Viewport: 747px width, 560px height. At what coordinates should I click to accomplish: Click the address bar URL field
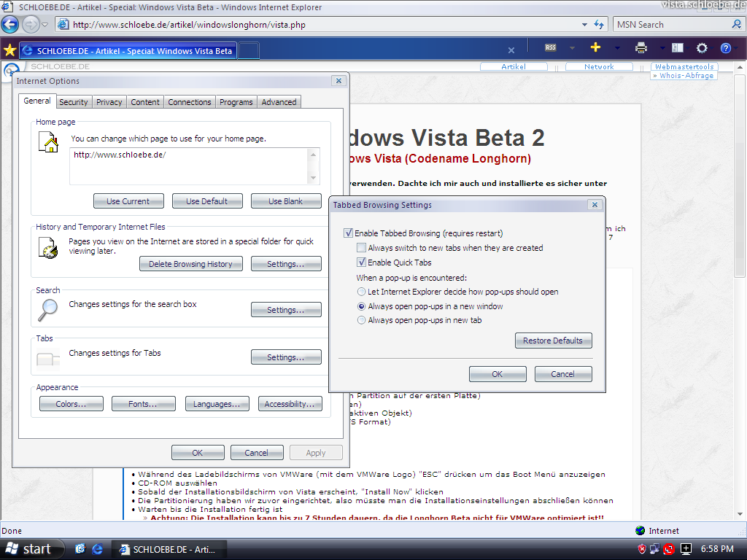click(317, 24)
